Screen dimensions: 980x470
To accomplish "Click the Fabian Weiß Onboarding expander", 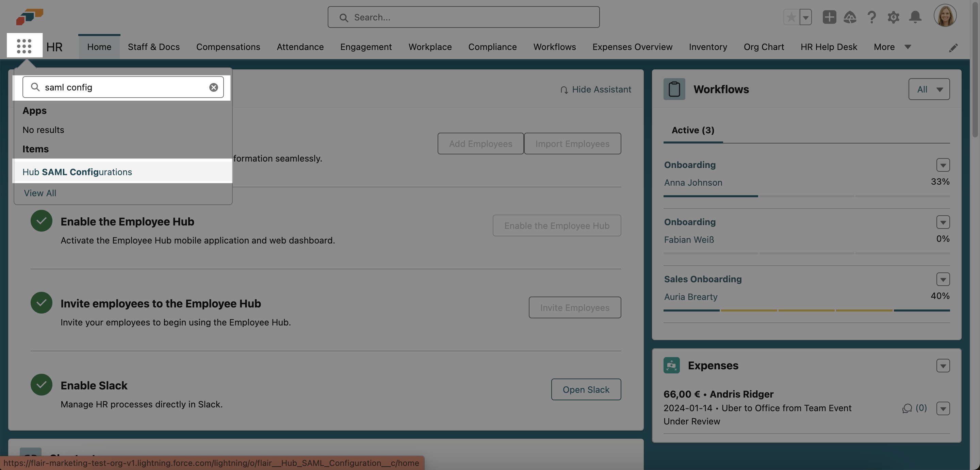I will coord(943,222).
